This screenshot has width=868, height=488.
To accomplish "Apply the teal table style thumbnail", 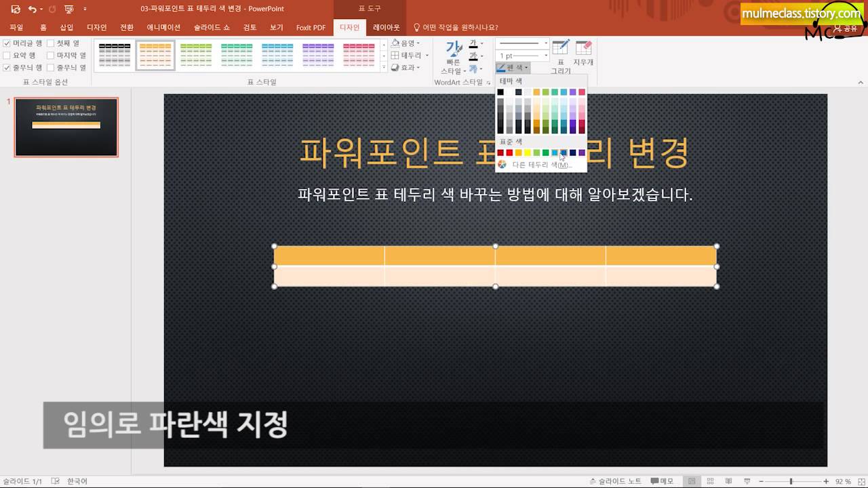I will [x=237, y=55].
